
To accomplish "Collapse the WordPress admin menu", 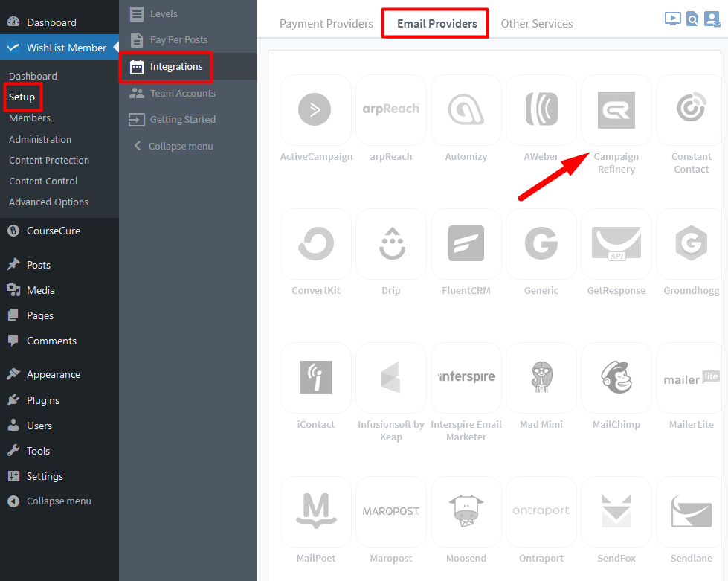I will pos(59,501).
